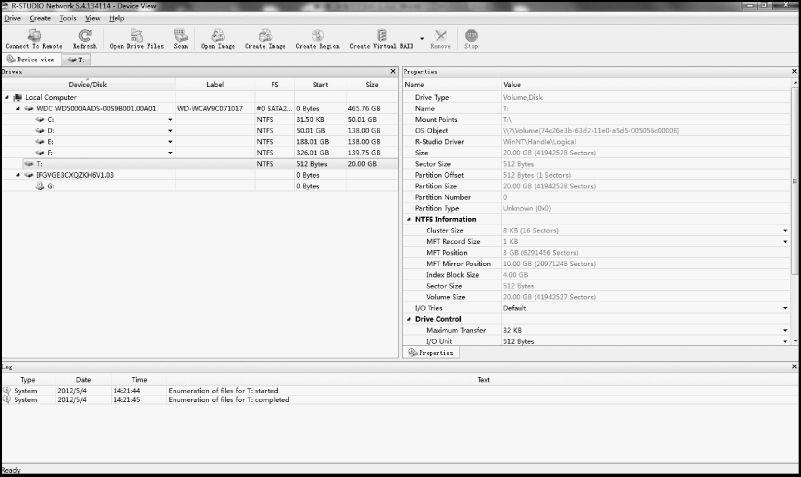Open the I/O Tries value dropdown
Image resolution: width=801 pixels, height=477 pixels.
(786, 308)
